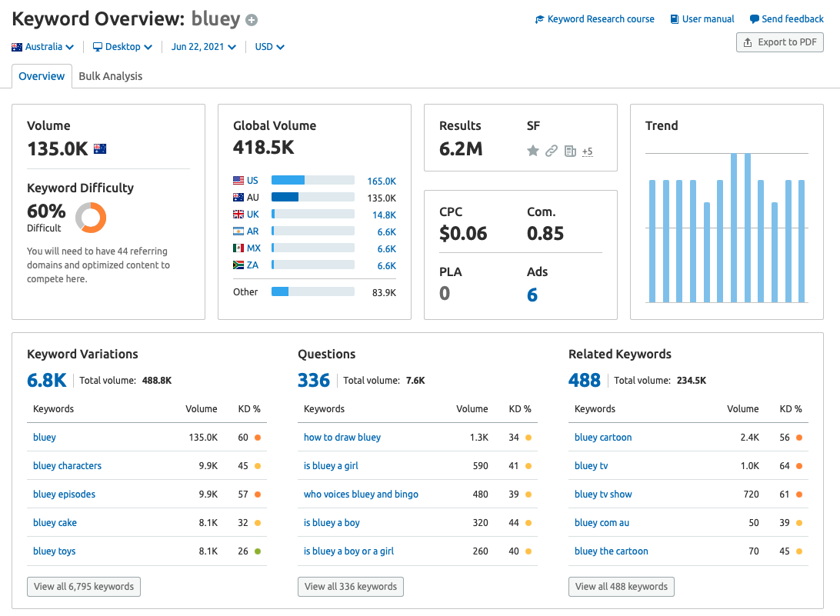Click the Australian flag beside Volume 135.0K
This screenshot has width=840, height=616.
point(100,148)
